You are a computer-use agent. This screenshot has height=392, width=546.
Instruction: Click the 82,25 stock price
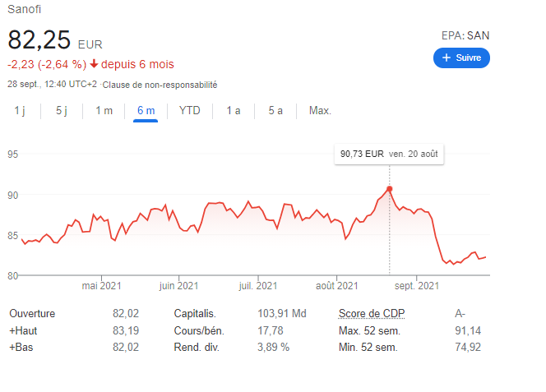pos(39,40)
